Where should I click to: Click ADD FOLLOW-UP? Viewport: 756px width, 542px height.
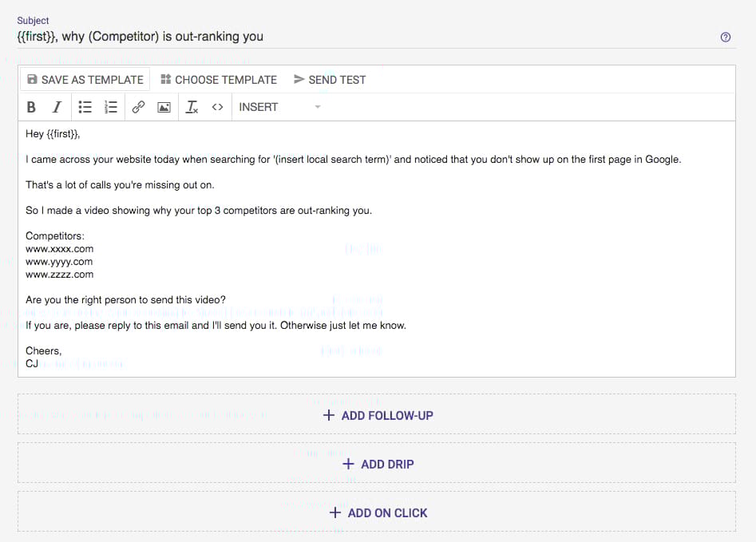pos(377,415)
